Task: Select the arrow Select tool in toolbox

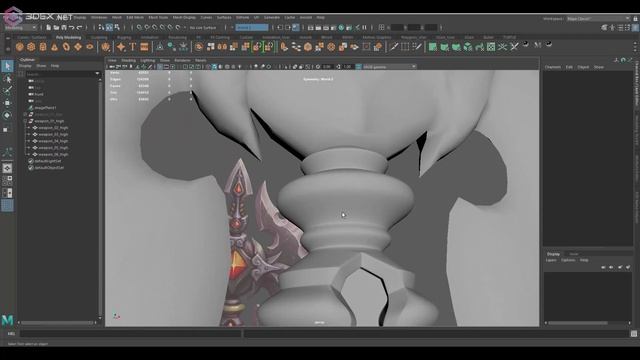Action: tap(7, 66)
